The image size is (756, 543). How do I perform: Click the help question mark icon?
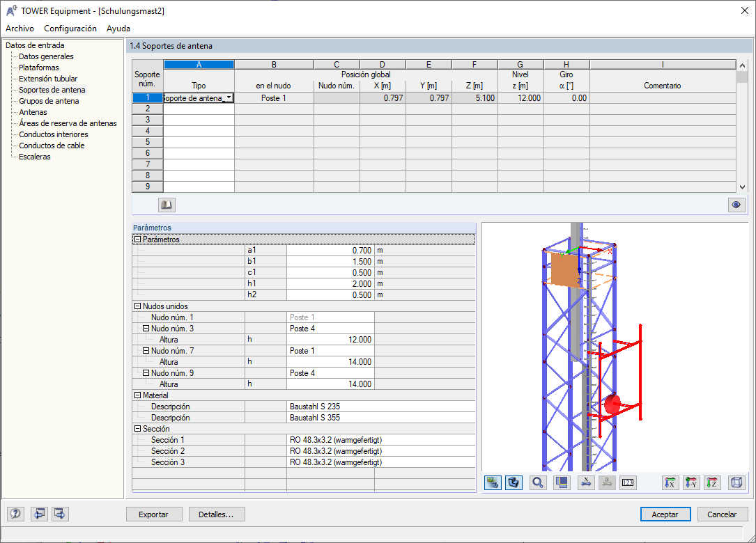15,514
